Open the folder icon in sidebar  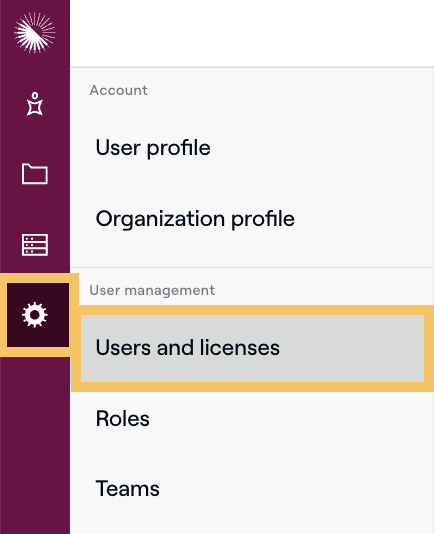(35, 174)
